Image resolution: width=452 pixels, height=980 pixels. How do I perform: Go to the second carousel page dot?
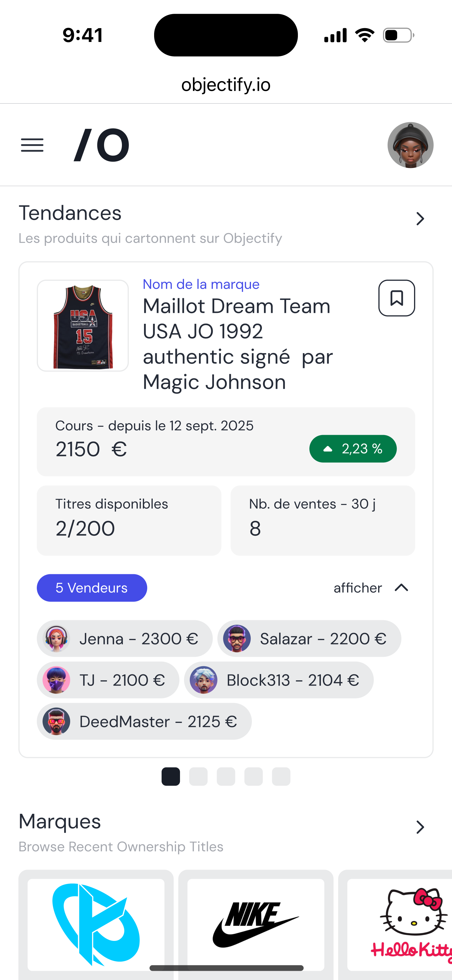(198, 776)
